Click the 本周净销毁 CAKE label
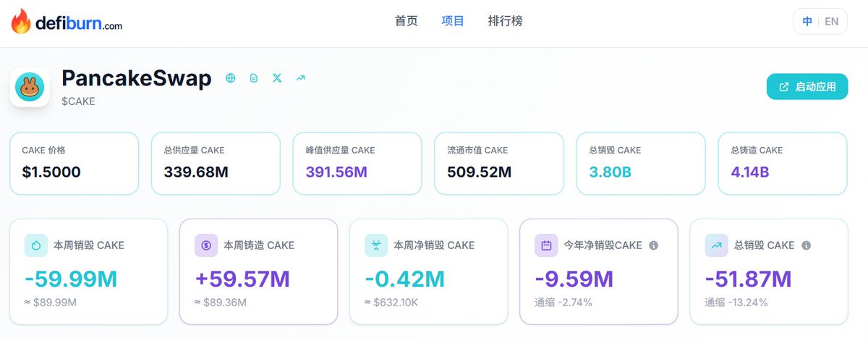This screenshot has width=868, height=341. 434,245
